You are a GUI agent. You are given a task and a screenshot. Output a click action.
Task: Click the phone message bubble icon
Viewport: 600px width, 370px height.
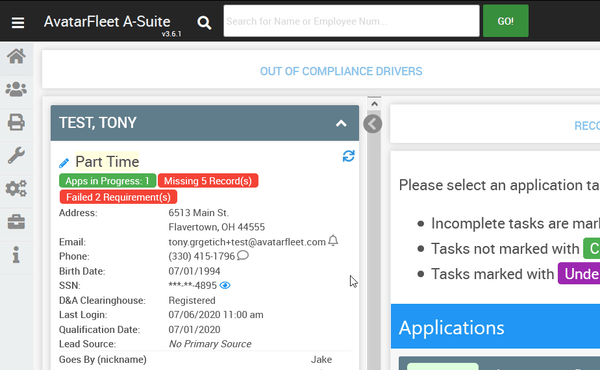[243, 255]
